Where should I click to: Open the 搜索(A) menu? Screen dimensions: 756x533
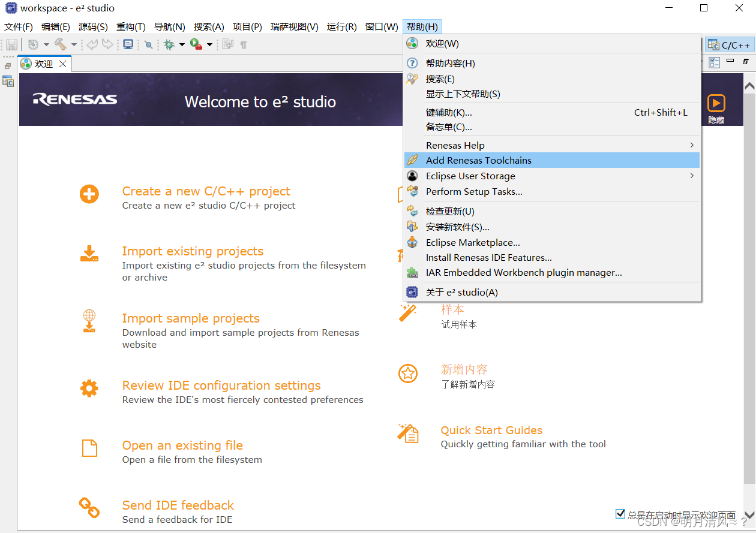point(209,27)
